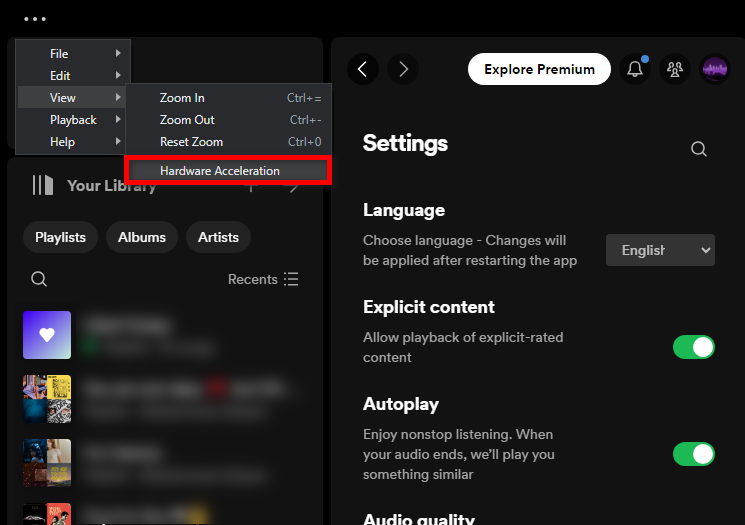The image size is (745, 525).
Task: Disable the Autoplay toggle
Action: [x=694, y=454]
